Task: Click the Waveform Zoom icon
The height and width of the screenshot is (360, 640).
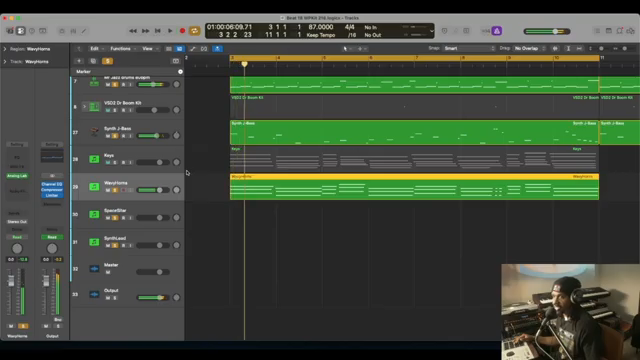Action: pos(555,49)
